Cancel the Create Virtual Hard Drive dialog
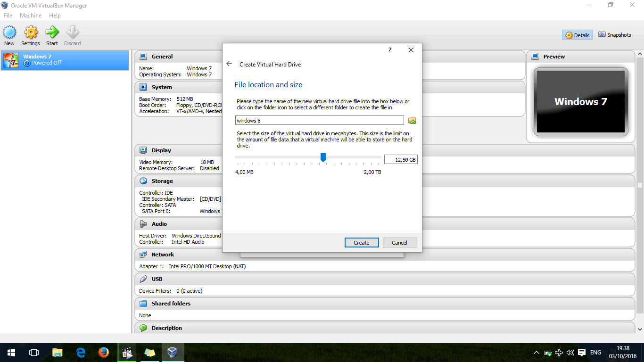The height and width of the screenshot is (362, 644). (x=399, y=243)
